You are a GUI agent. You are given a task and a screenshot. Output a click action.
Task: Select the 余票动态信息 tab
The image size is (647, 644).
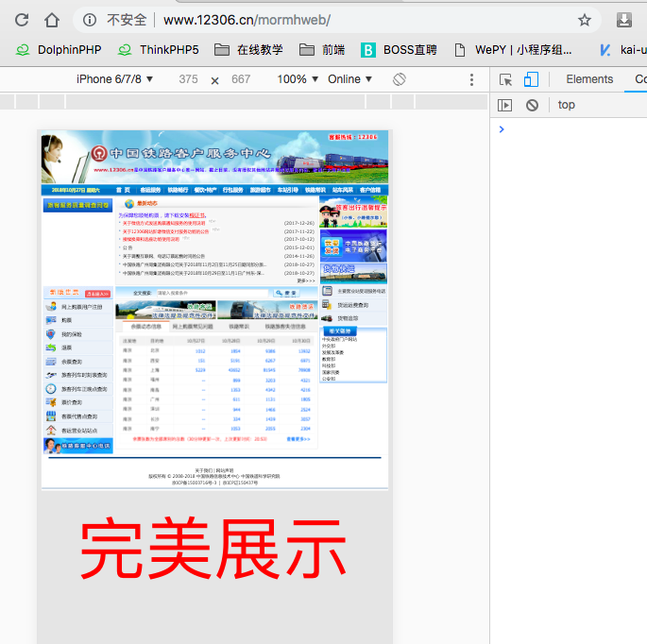(145, 327)
